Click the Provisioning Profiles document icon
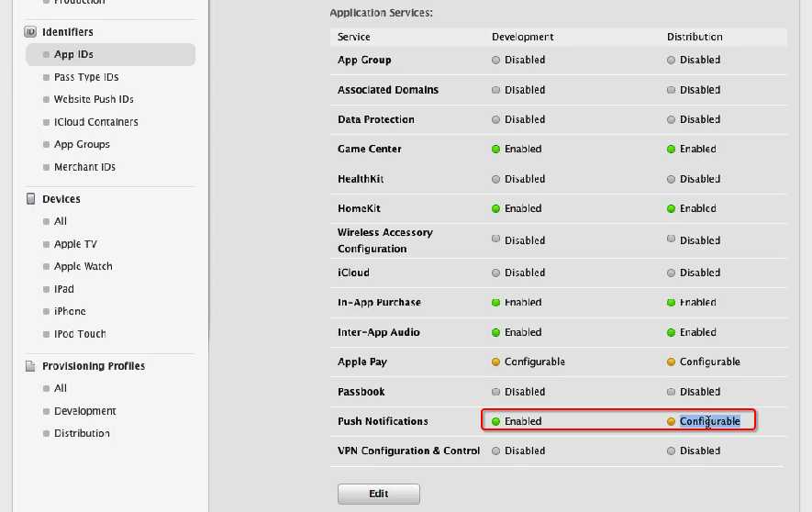Viewport: 812px width, 512px height. click(x=30, y=366)
